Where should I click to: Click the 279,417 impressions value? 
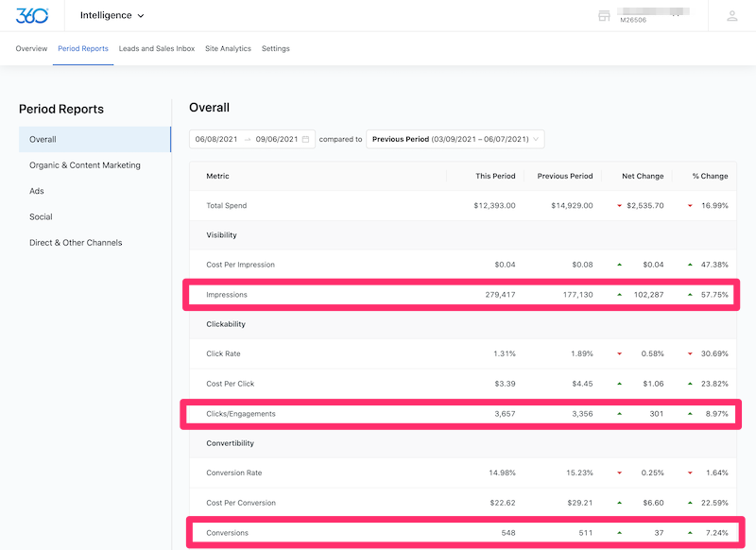point(501,295)
